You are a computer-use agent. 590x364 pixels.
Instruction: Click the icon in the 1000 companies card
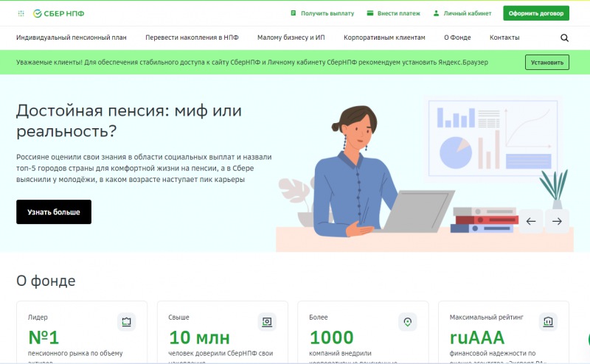407,321
